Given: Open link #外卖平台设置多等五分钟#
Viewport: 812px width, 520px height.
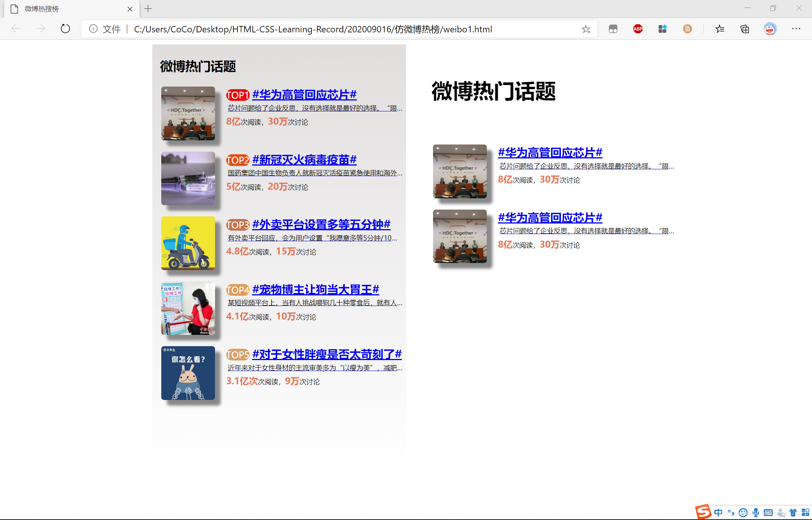Looking at the screenshot, I should (321, 225).
